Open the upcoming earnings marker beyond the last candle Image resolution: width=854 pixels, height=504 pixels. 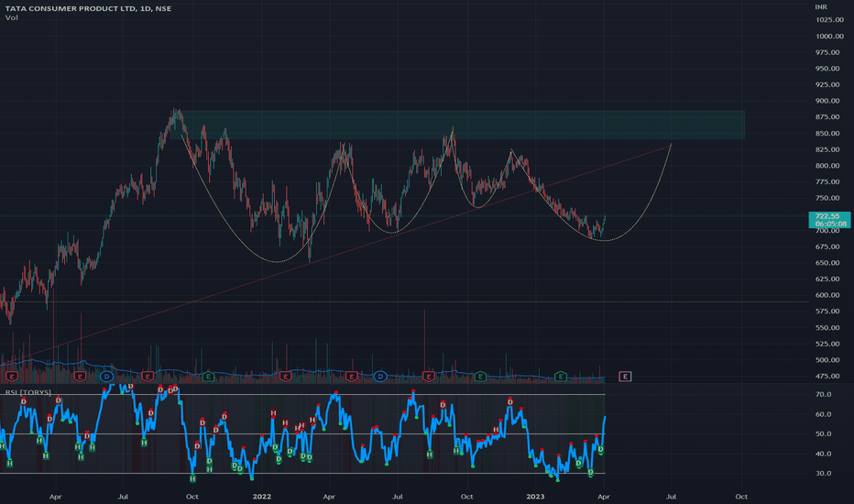(x=625, y=377)
